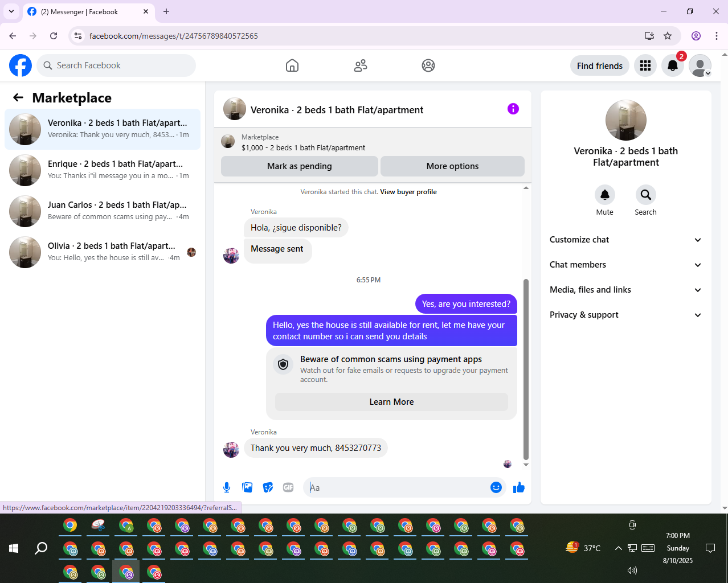Attach a file or photo icon
Image resolution: width=728 pixels, height=583 pixels.
247,487
